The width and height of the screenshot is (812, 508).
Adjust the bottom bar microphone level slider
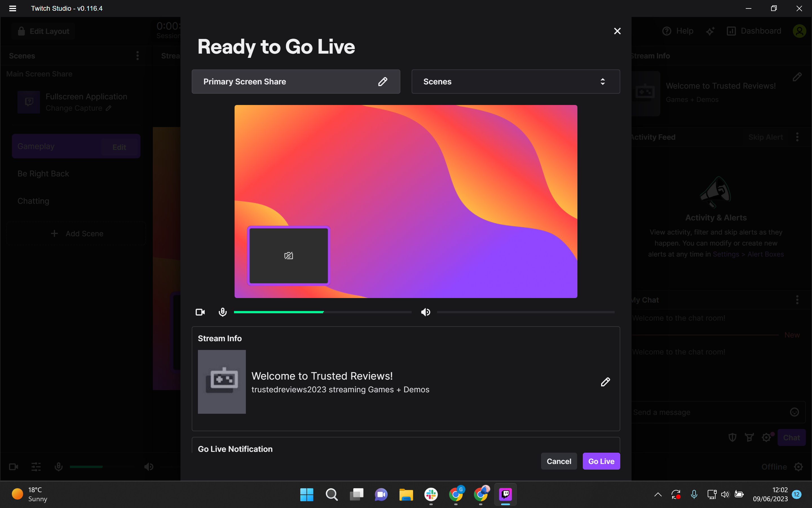[x=102, y=467]
